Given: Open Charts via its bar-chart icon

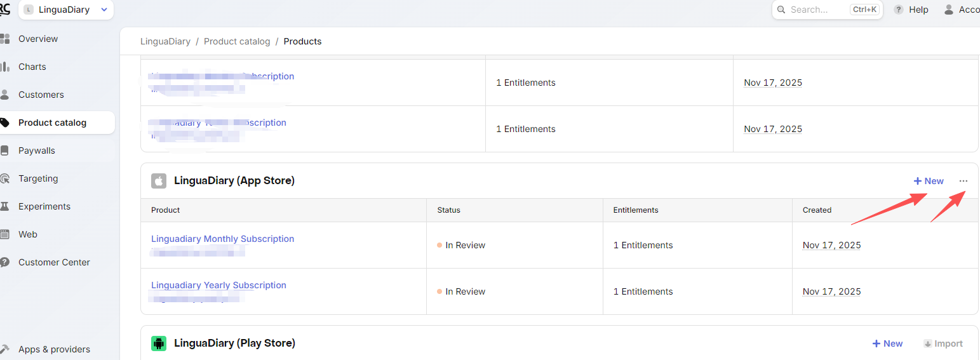Looking at the screenshot, I should tap(5, 67).
